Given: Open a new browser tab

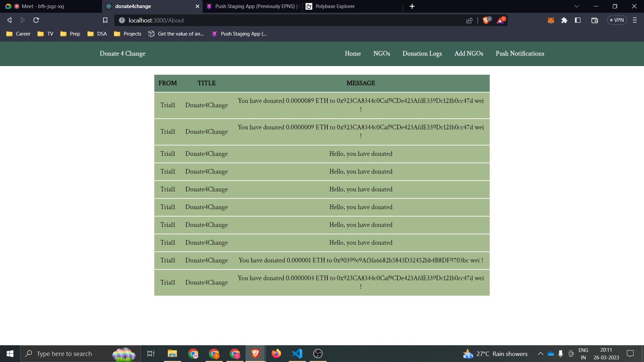Looking at the screenshot, I should (412, 6).
